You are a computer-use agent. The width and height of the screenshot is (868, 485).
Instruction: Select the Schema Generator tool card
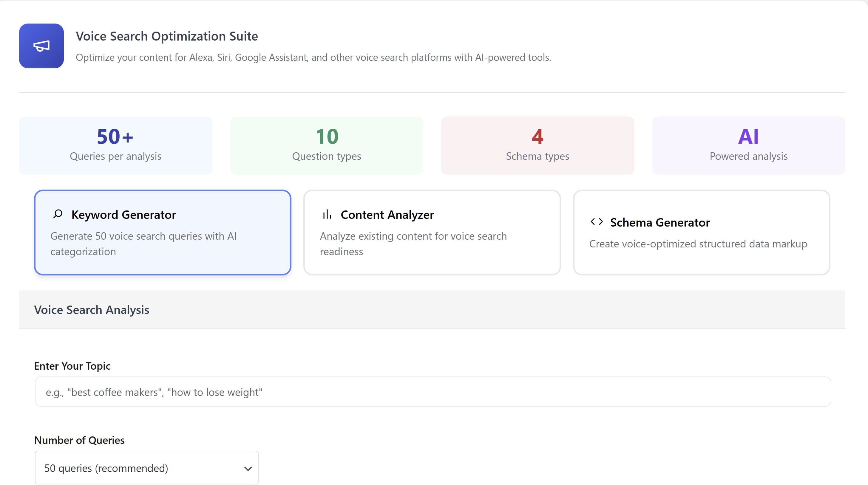pyautogui.click(x=702, y=233)
